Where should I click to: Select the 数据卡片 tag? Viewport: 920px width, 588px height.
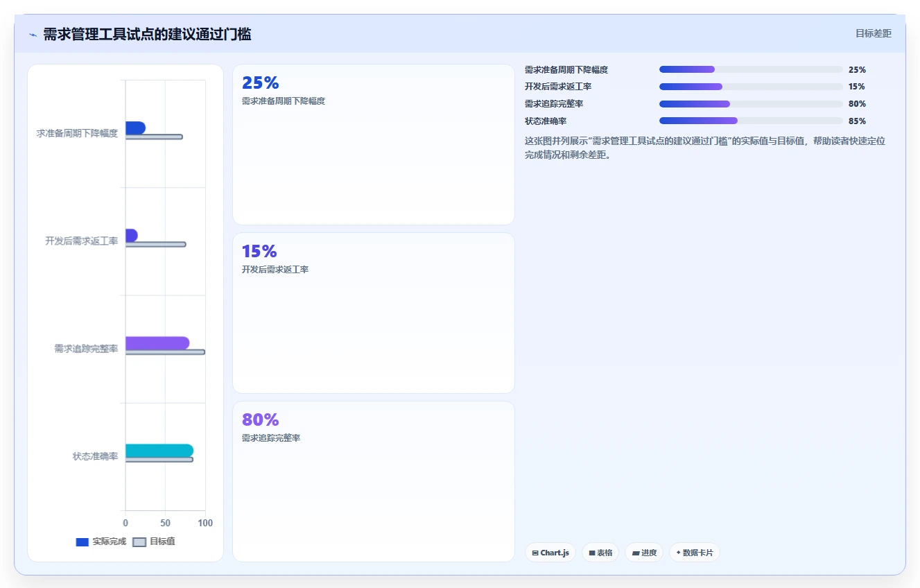[x=694, y=553]
